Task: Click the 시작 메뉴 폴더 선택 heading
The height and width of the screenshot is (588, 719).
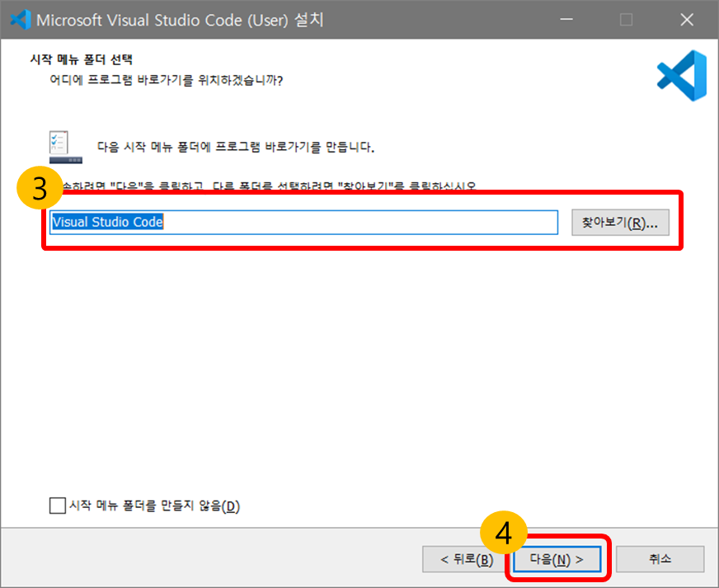Action: point(81,59)
